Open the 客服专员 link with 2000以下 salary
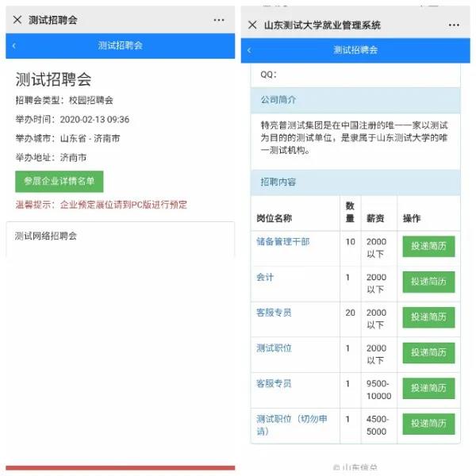Screen dimensions: 476x476 coord(274,313)
